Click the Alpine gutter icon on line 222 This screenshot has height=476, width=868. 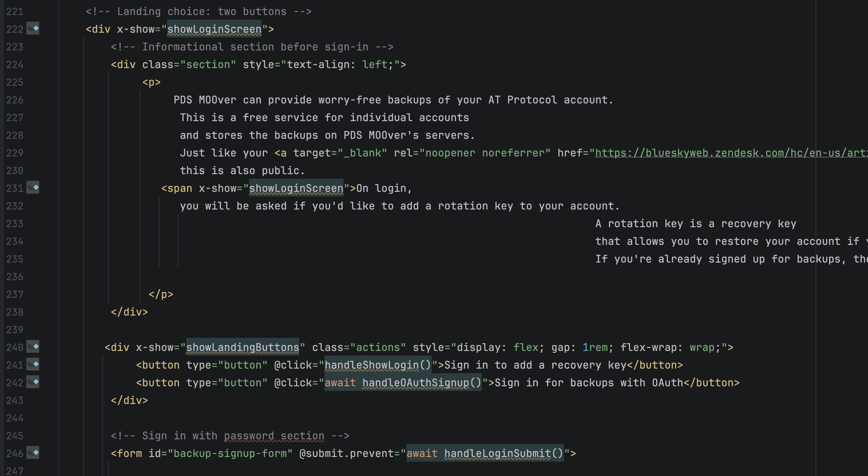(33, 28)
